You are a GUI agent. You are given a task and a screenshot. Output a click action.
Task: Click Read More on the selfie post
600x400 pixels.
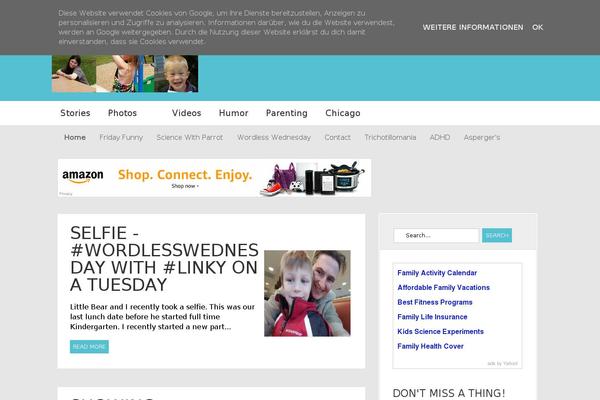[89, 347]
